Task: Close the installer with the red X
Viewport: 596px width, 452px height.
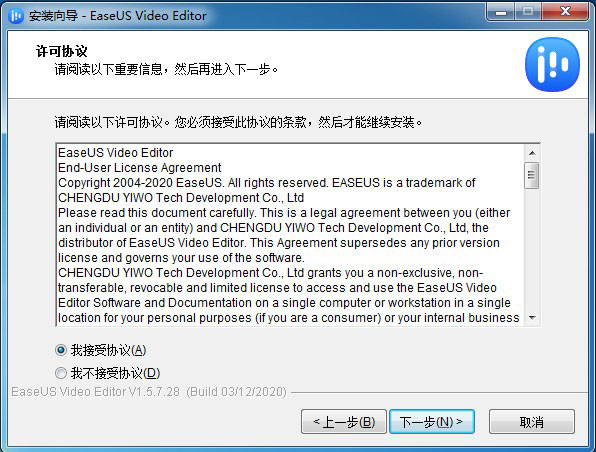Action: click(565, 12)
